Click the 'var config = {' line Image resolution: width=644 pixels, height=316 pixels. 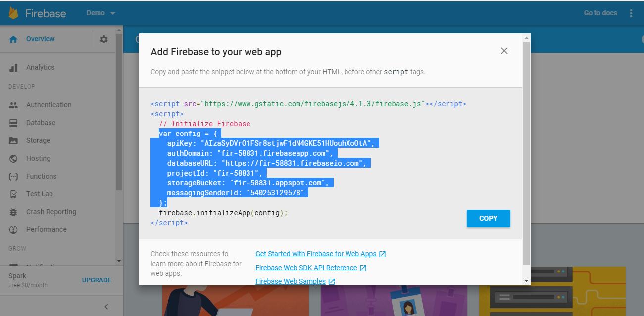tap(188, 134)
